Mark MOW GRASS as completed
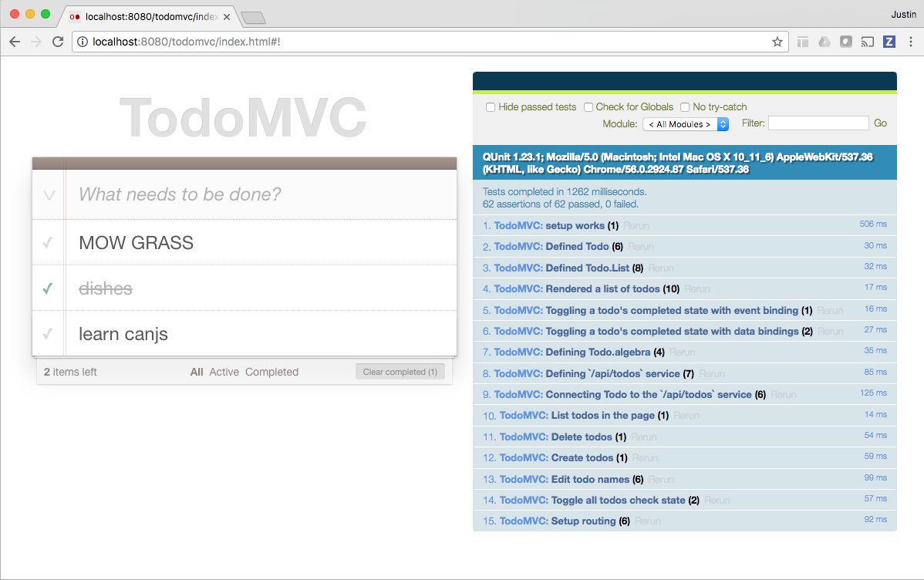Image resolution: width=924 pixels, height=580 pixels. point(48,242)
